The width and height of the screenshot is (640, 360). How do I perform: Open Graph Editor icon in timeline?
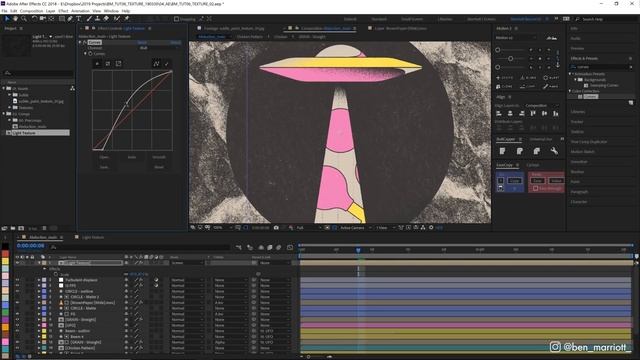[x=290, y=247]
